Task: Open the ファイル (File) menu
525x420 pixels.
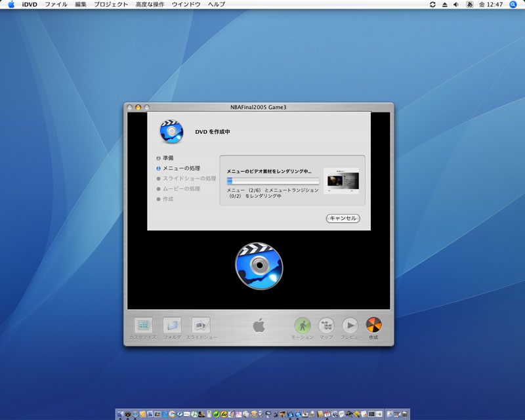Action: [56, 5]
